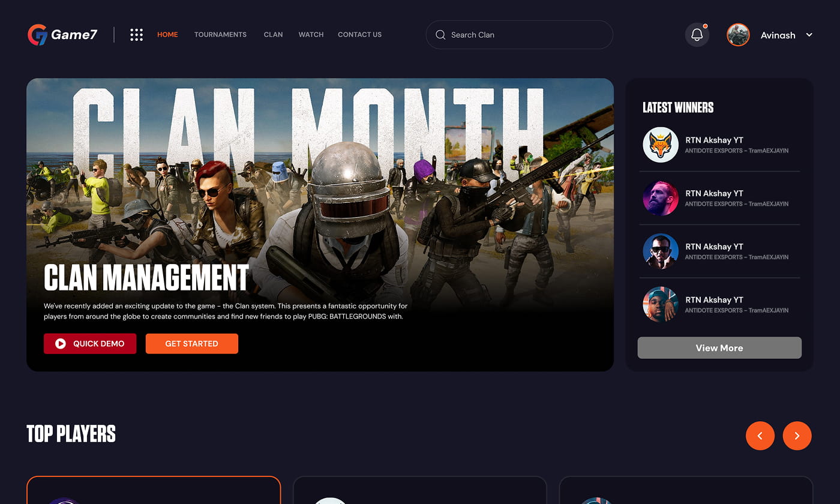The height and width of the screenshot is (504, 840).
Task: Go to next top players with right arrow
Action: (797, 436)
